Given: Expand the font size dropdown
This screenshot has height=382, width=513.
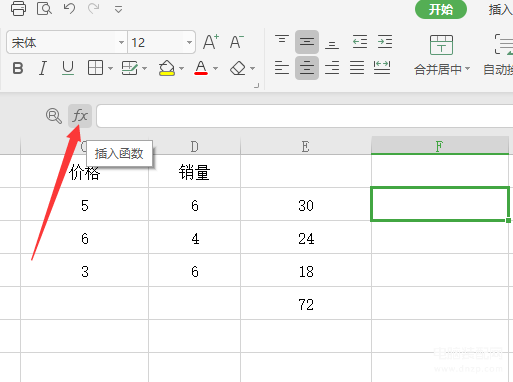Looking at the screenshot, I should (x=189, y=42).
